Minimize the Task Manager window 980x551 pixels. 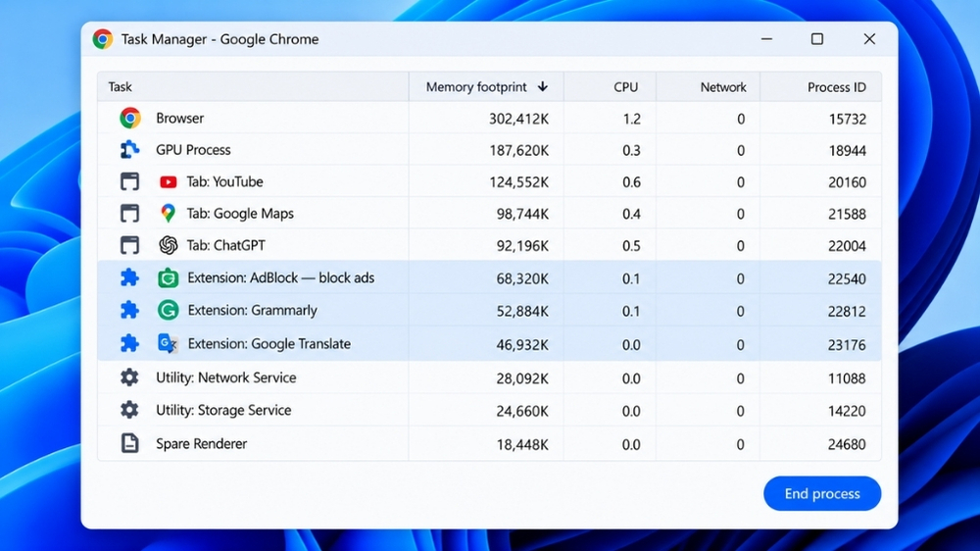(767, 39)
